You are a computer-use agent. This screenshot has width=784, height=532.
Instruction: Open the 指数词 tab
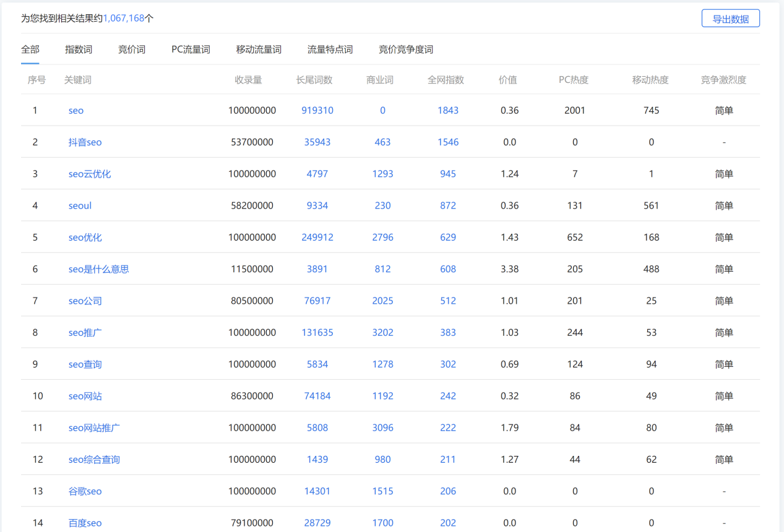(79, 49)
